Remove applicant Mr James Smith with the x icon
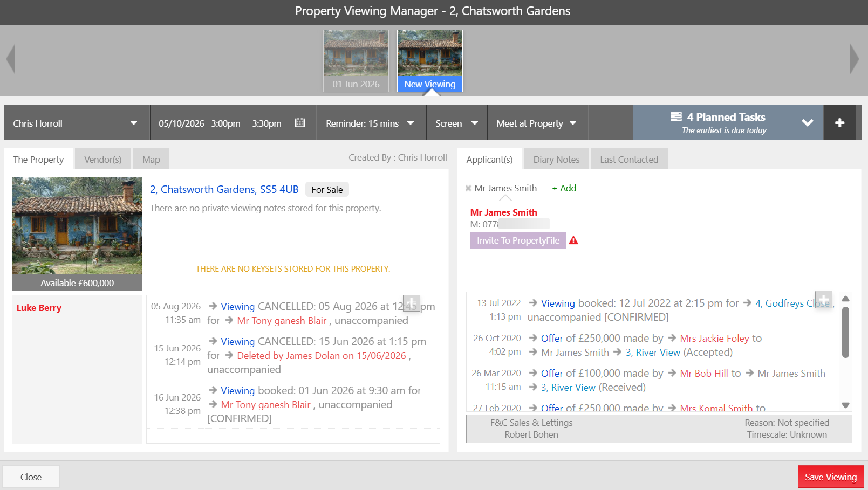Image resolution: width=868 pixels, height=490 pixels. pos(468,188)
